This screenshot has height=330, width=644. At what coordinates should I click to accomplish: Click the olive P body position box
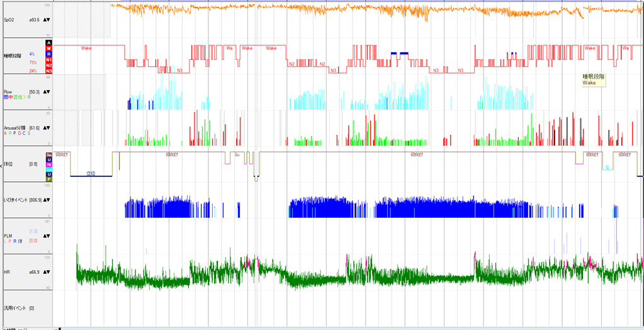tap(49, 179)
